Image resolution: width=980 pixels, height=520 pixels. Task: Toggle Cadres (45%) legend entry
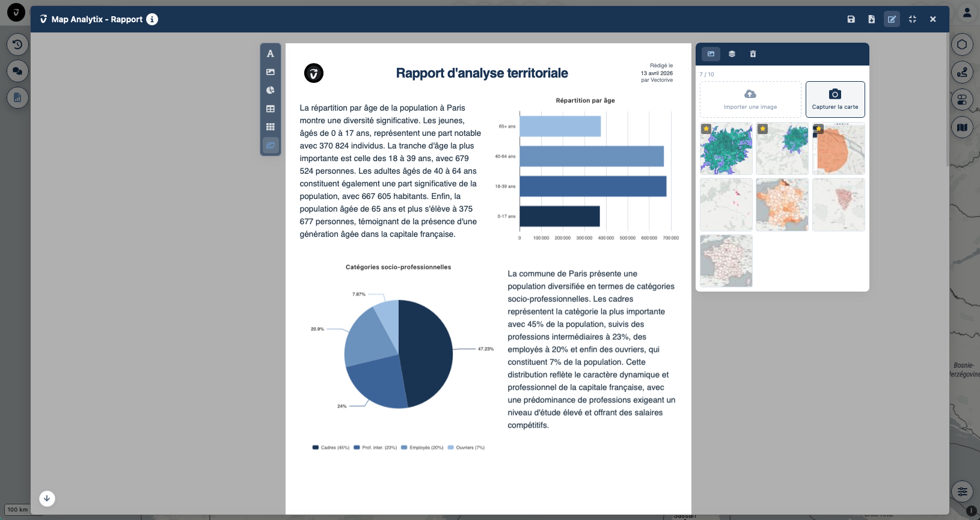pos(331,447)
